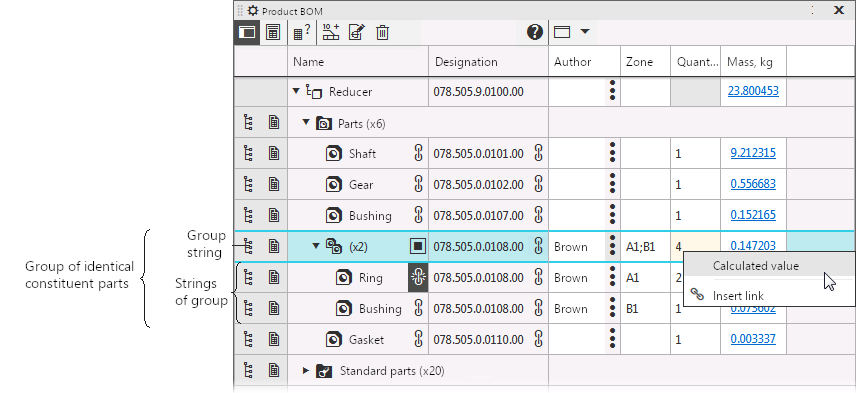Viewport: 856px width, 393px height.
Task: Open the three-dot Author menu in Ring row
Action: pyautogui.click(x=613, y=277)
